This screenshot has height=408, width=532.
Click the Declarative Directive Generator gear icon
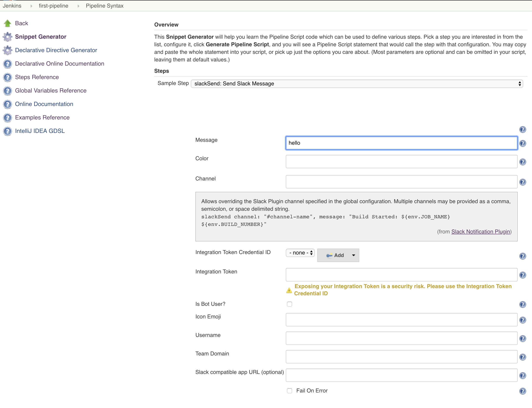(x=8, y=50)
